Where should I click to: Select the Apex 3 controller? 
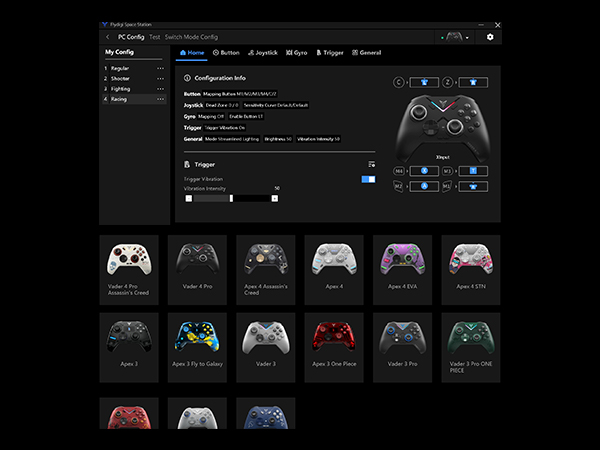[x=129, y=347]
